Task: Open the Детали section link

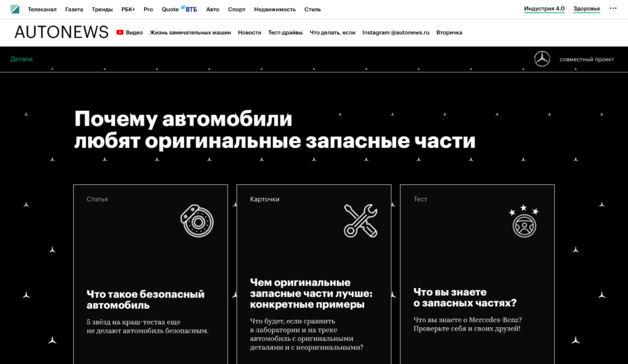Action: pos(22,59)
